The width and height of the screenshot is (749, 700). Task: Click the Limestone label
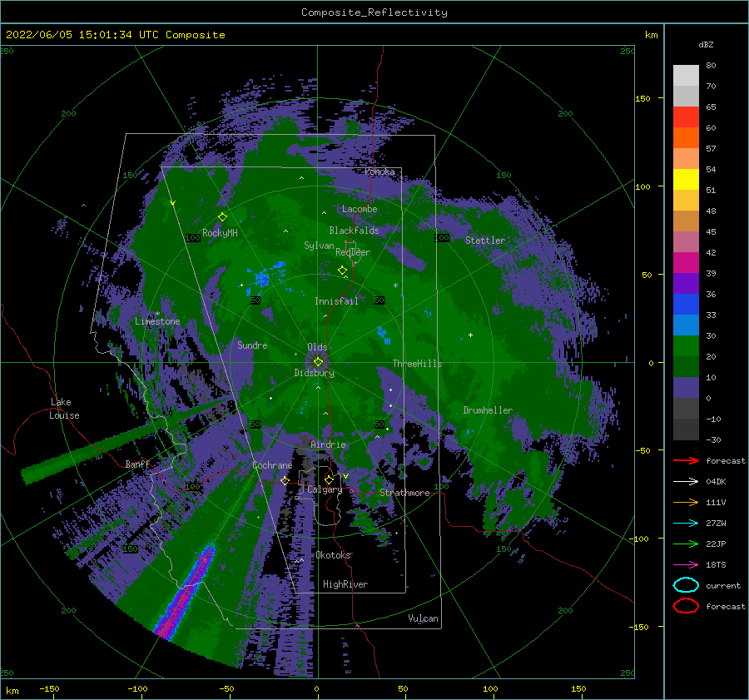click(x=157, y=321)
